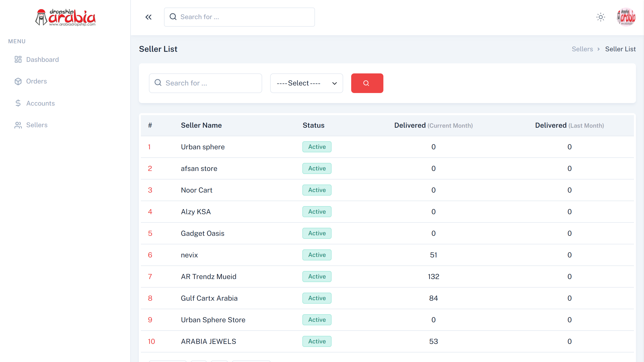This screenshot has width=644, height=362.
Task: Open the Sellers menu item
Action: coord(37,125)
